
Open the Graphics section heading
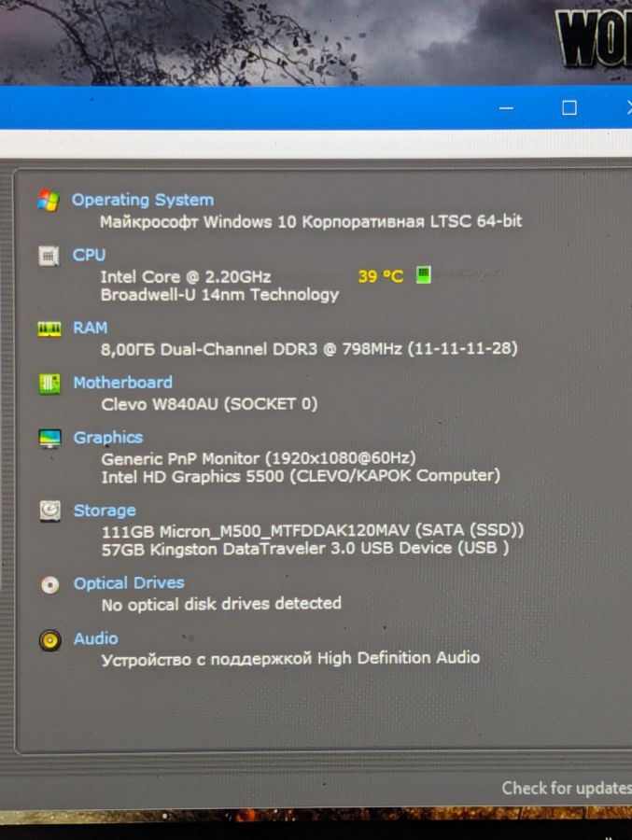107,438
